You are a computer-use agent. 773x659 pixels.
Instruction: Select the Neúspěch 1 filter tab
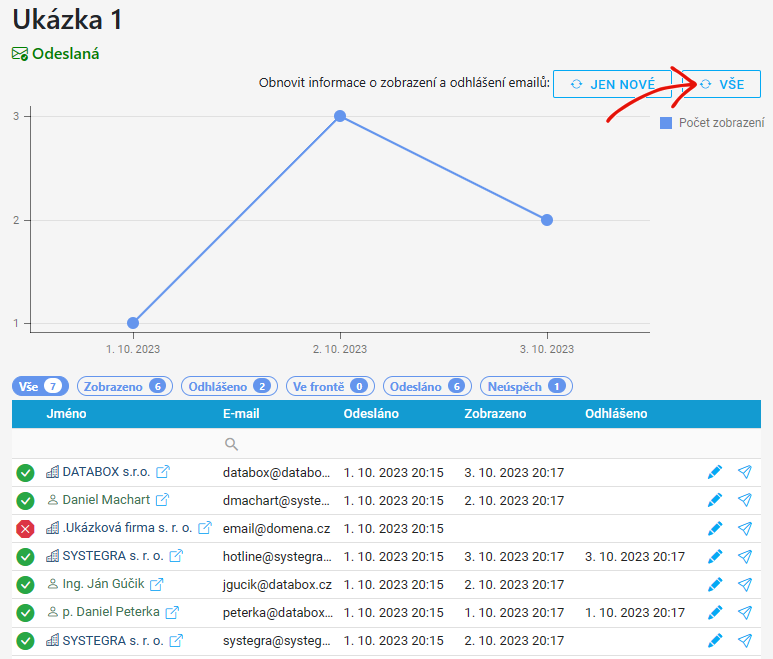(x=526, y=386)
